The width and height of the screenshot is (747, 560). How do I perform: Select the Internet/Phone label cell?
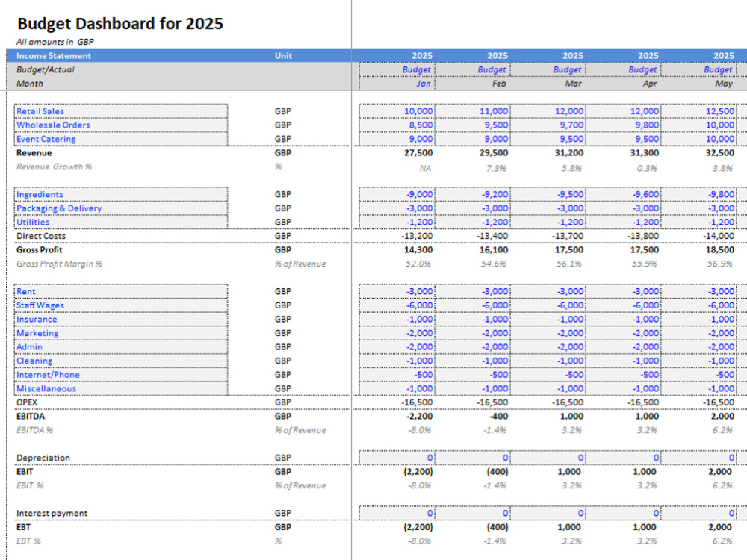tap(121, 374)
